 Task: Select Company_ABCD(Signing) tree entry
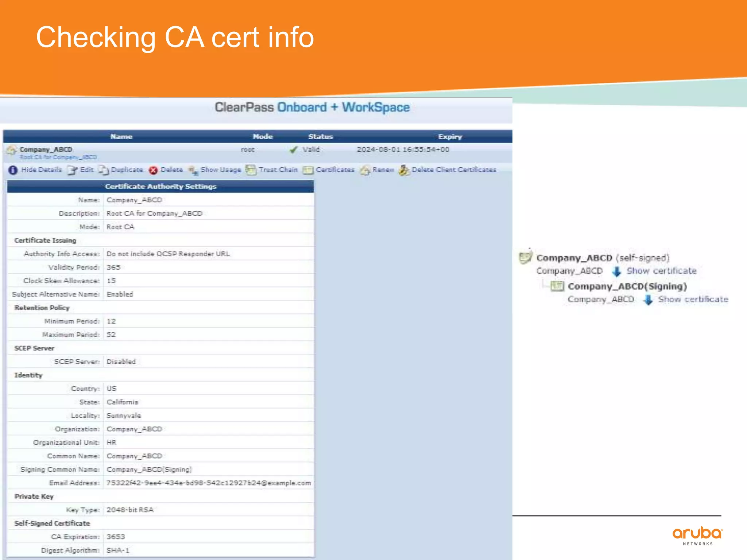(x=627, y=286)
